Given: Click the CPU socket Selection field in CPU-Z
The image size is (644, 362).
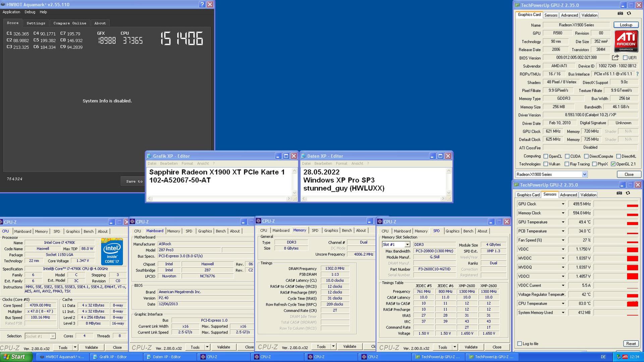Looking at the screenshot, I should (40, 336).
